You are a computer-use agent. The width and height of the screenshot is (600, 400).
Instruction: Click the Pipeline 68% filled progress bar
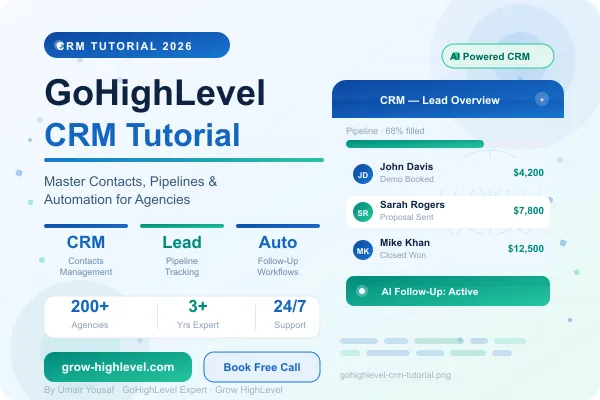(415, 144)
